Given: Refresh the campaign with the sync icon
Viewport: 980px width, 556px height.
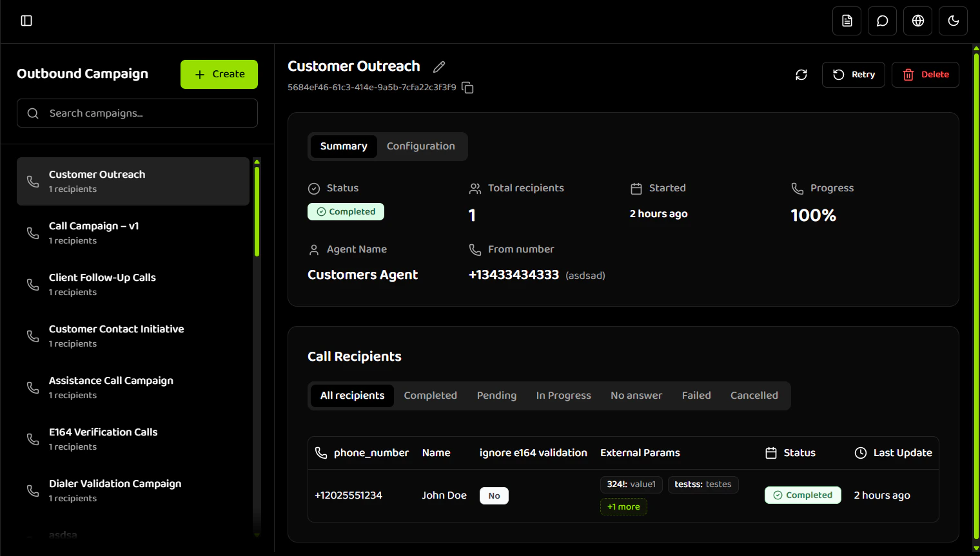Looking at the screenshot, I should (x=801, y=75).
